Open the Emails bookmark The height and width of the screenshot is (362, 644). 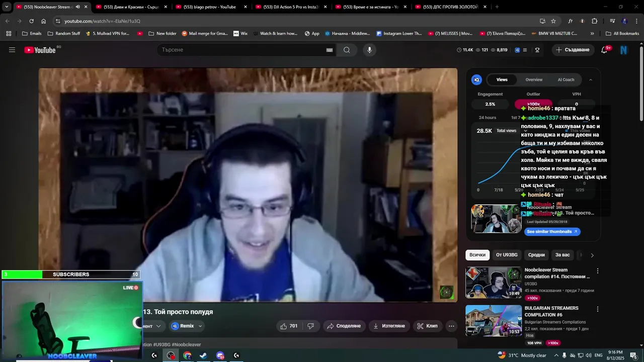tap(31, 34)
